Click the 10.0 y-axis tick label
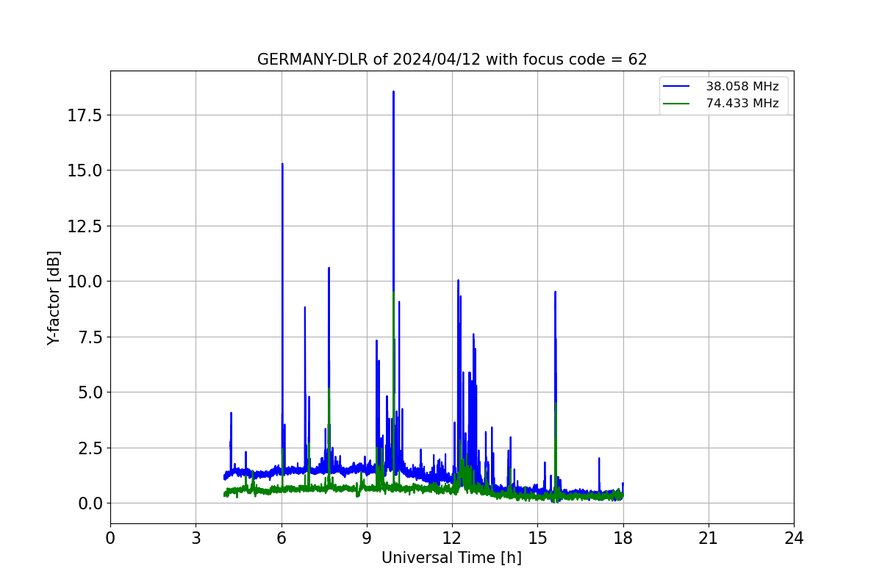This screenshot has width=882, height=588. [86, 282]
